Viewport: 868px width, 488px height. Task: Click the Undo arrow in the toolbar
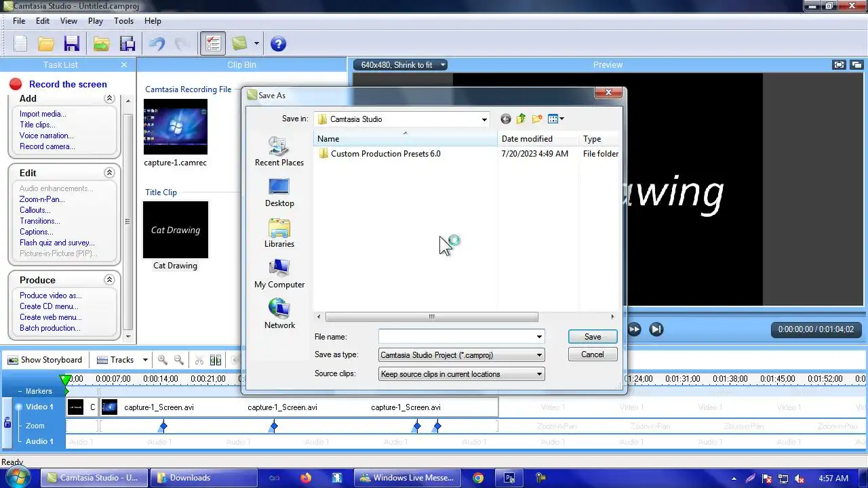[157, 44]
